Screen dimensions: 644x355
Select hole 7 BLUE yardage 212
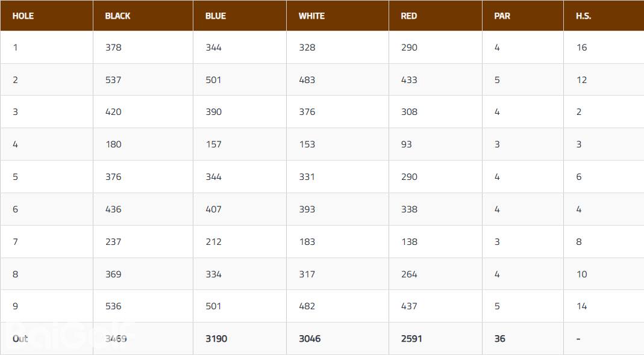(213, 242)
